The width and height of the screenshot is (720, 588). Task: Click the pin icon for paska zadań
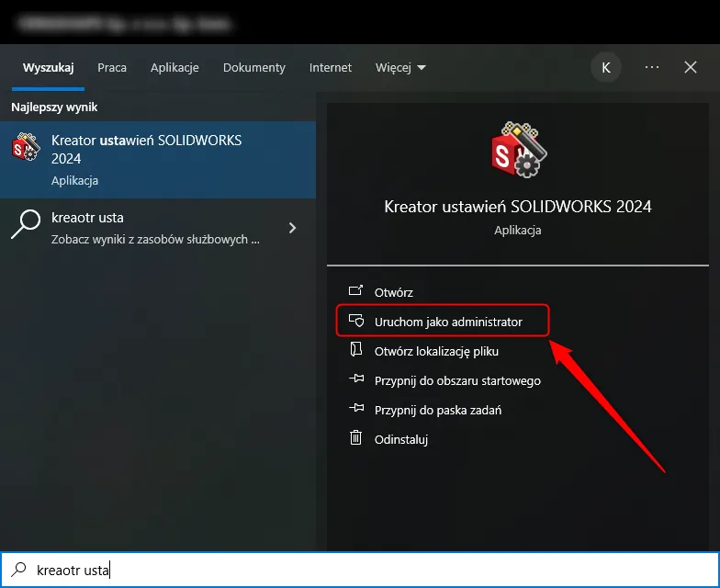click(356, 408)
